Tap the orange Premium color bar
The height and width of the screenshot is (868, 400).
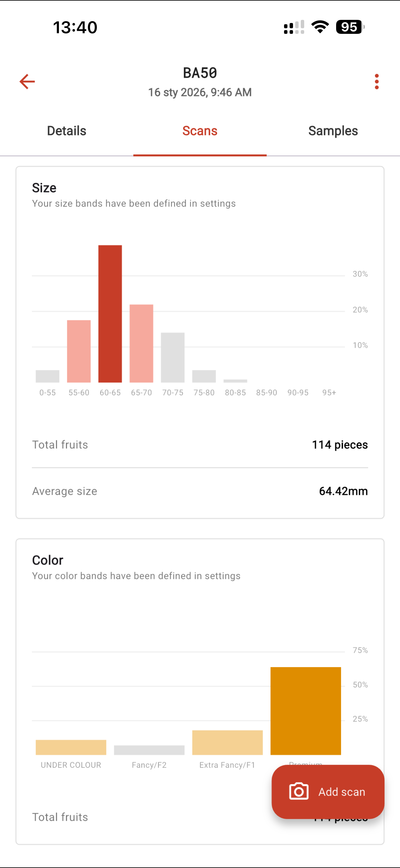(x=306, y=710)
